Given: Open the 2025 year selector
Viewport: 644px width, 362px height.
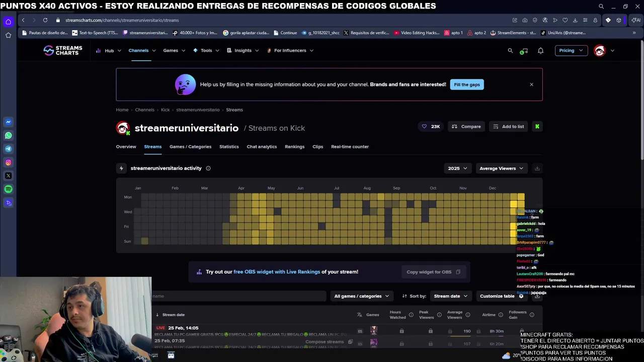Looking at the screenshot, I should point(458,168).
